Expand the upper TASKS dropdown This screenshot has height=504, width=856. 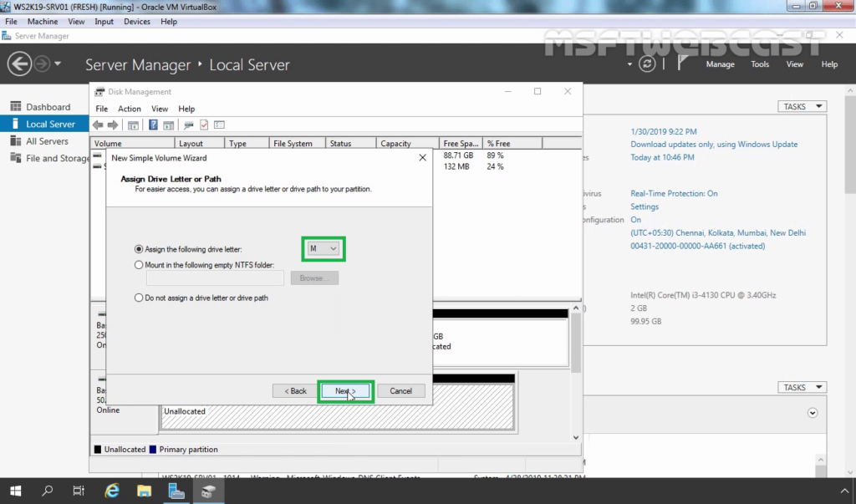802,106
